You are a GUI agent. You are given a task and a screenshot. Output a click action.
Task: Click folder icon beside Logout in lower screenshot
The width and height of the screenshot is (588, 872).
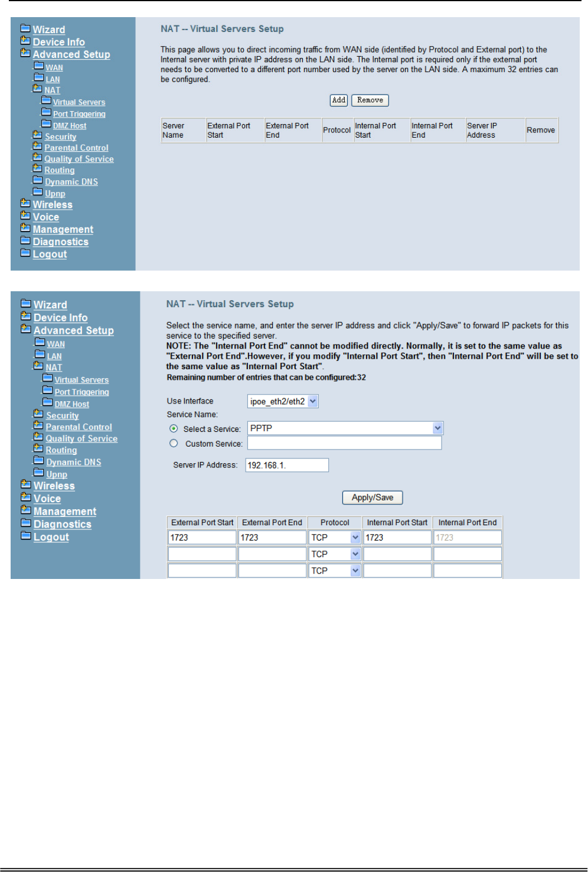point(26,535)
